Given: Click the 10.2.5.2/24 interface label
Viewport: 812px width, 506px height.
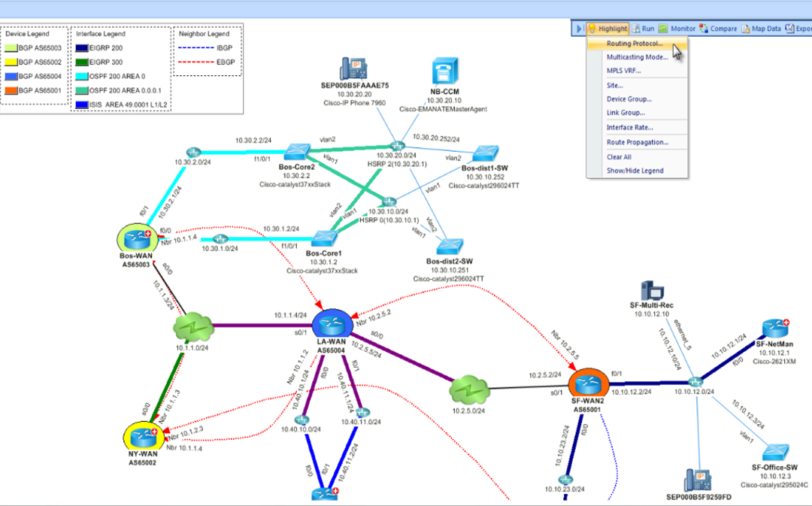Looking at the screenshot, I should tap(545, 374).
